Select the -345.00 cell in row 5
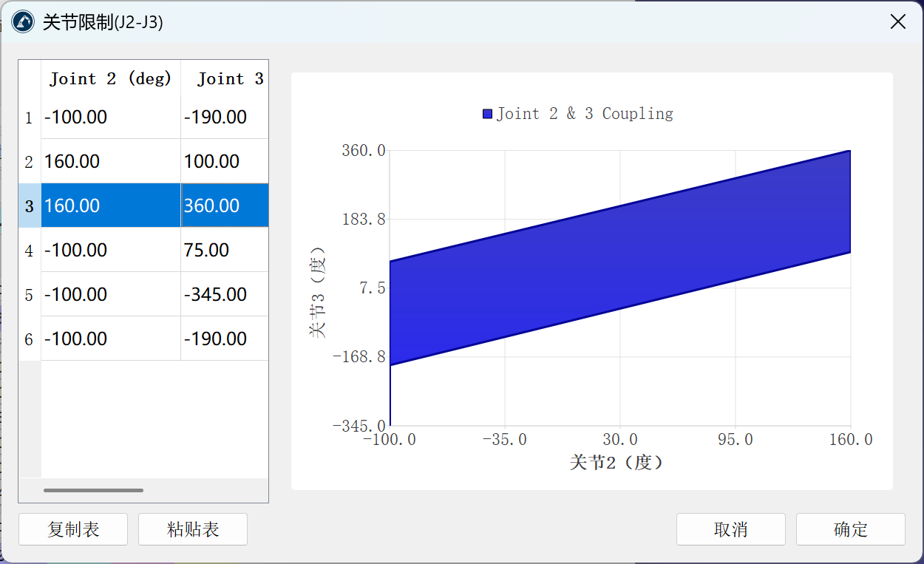Screen dimensions: 924x564 pyautogui.click(x=225, y=295)
